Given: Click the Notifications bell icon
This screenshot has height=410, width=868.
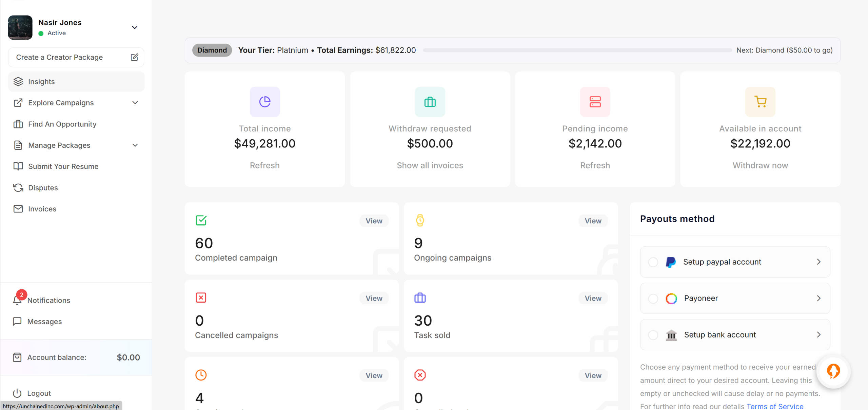Looking at the screenshot, I should click(17, 300).
